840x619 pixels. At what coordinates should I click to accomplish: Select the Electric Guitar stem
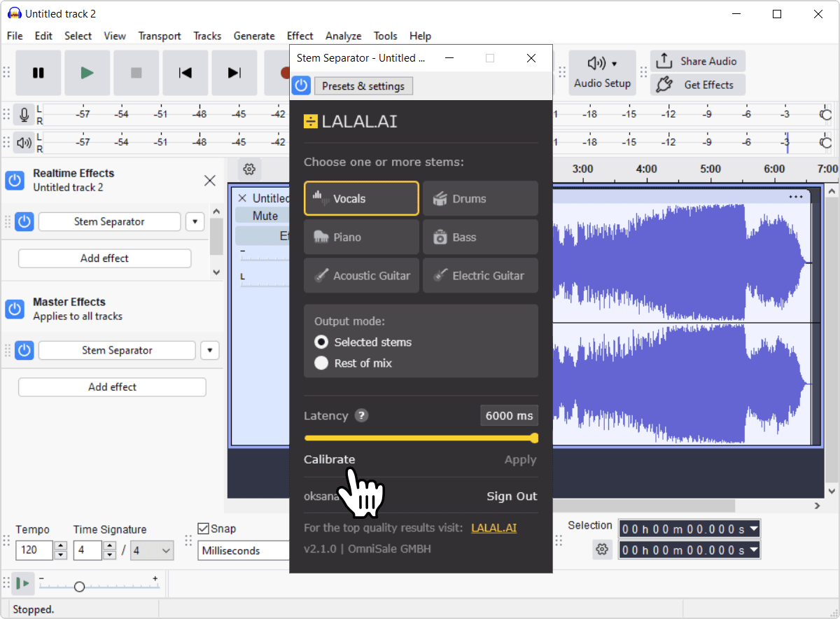[x=480, y=276]
